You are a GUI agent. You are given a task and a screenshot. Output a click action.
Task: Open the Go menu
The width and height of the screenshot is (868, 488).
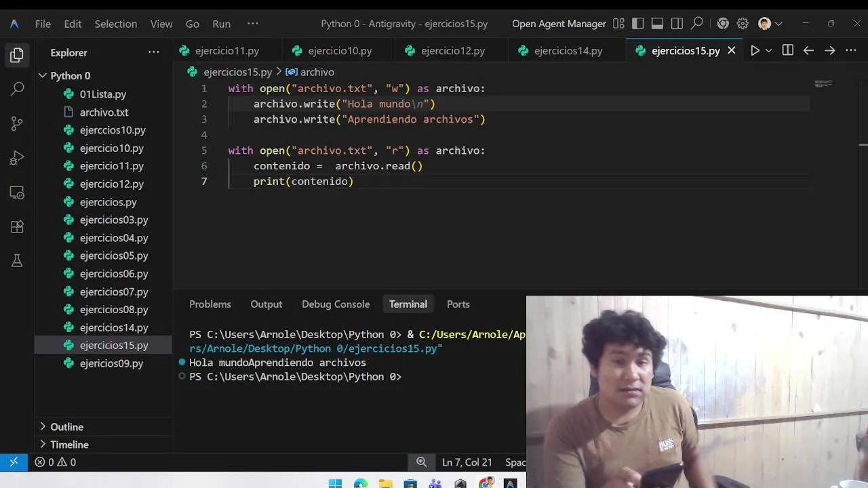click(193, 24)
